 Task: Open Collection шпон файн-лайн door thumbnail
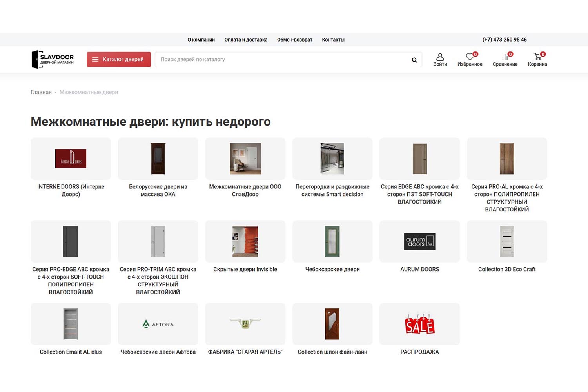pos(332,324)
